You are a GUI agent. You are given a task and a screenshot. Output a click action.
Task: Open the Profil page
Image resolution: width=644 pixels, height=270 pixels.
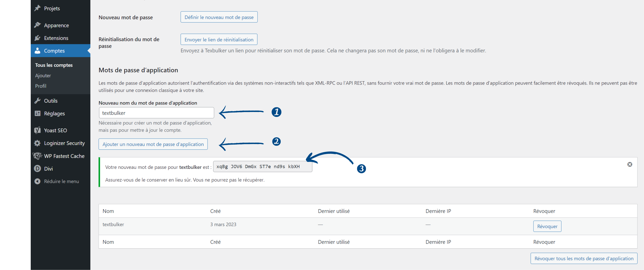pos(41,86)
